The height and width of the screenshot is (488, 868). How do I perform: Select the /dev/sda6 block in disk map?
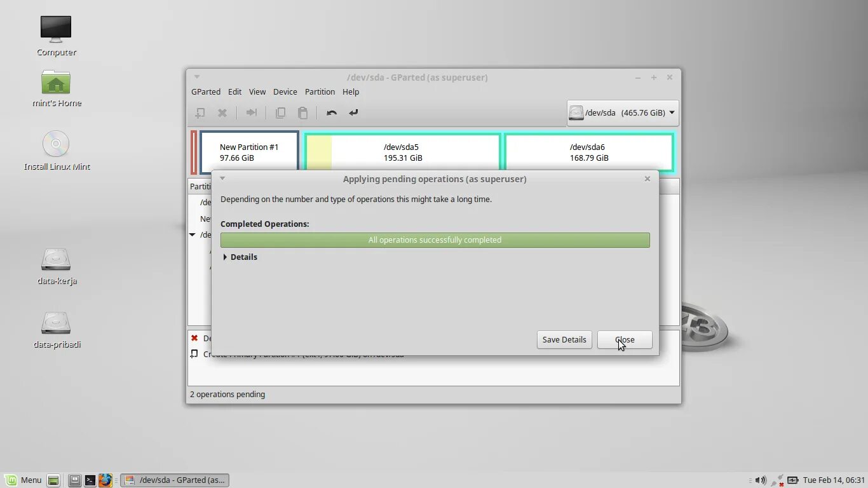tap(588, 151)
